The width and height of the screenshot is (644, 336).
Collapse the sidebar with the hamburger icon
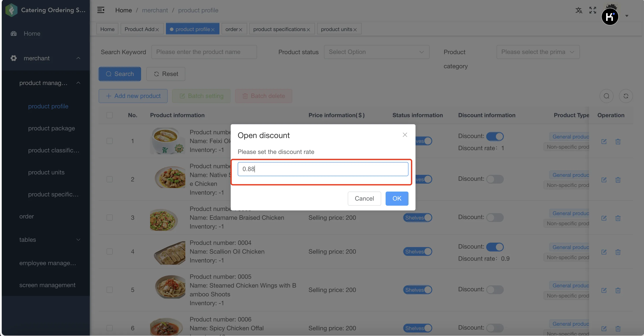click(x=101, y=10)
